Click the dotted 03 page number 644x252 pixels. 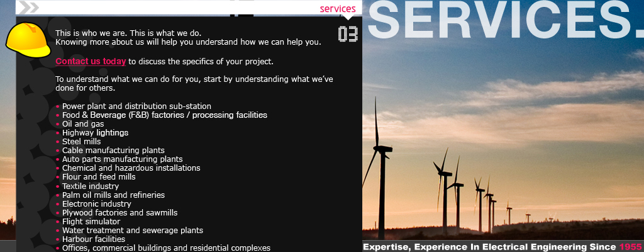348,34
